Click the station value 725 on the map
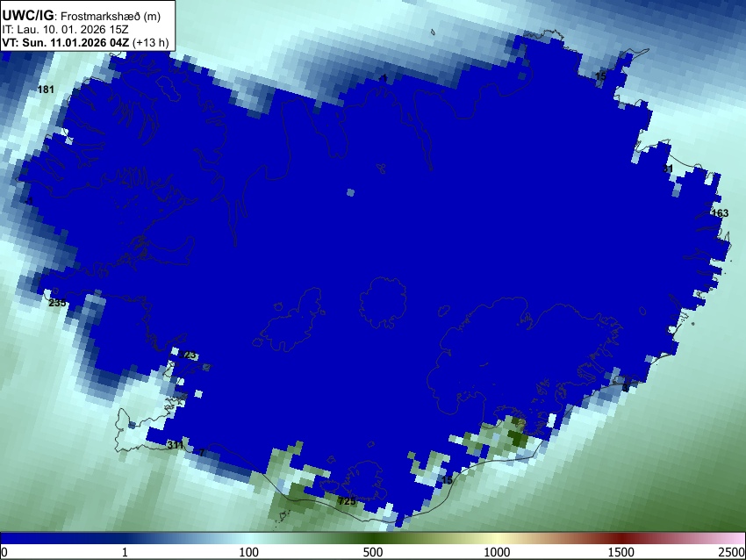Viewport: 746px width, 560px height. coord(347,501)
